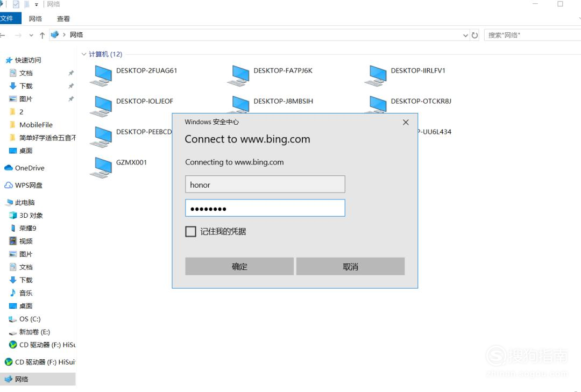This screenshot has width=581, height=392.
Task: Click the forward navigation arrow
Action: coord(18,35)
